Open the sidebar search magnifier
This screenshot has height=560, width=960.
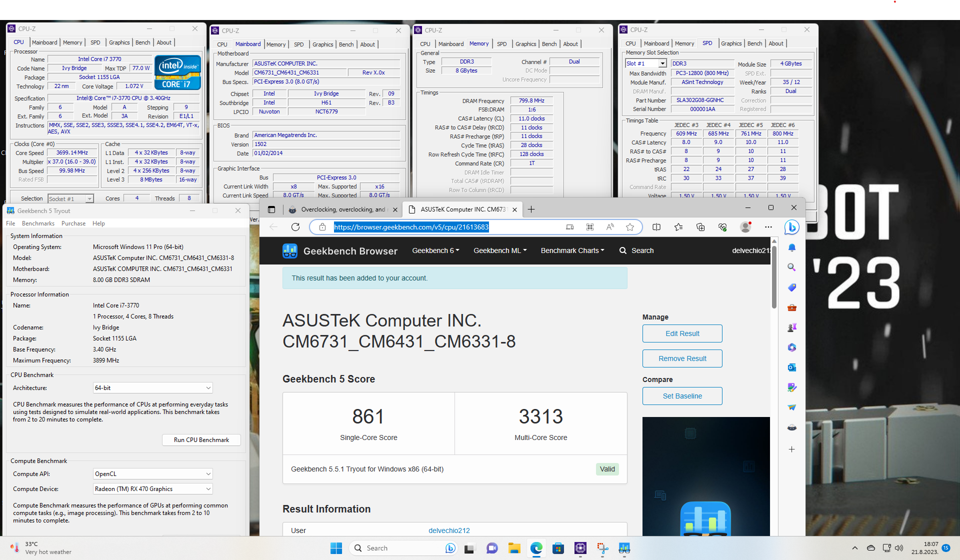(x=791, y=267)
